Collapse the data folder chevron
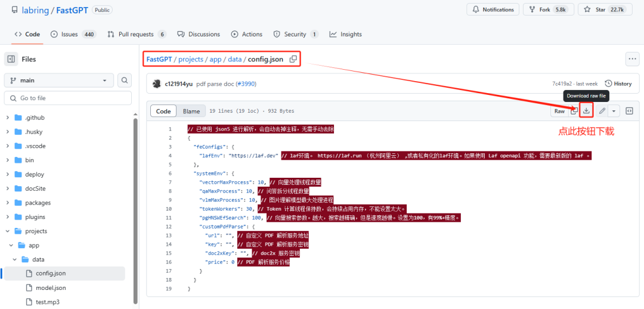Screen dimensions: 644x309 tap(14, 259)
